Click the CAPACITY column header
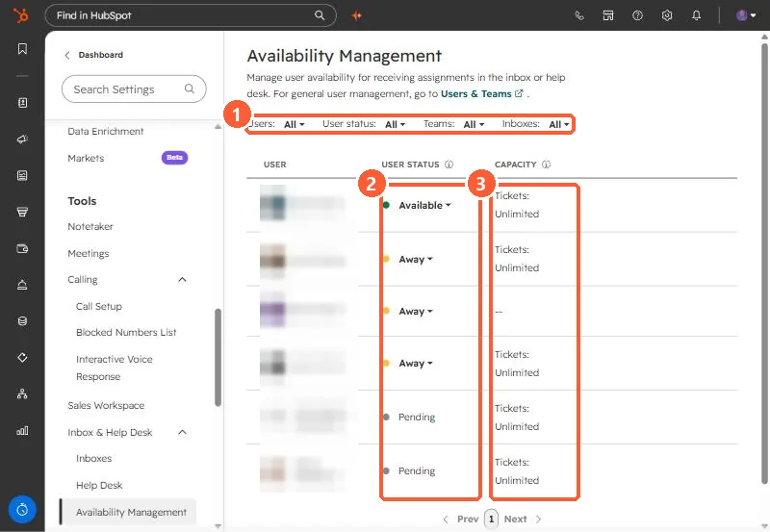This screenshot has width=770, height=532. 516,165
